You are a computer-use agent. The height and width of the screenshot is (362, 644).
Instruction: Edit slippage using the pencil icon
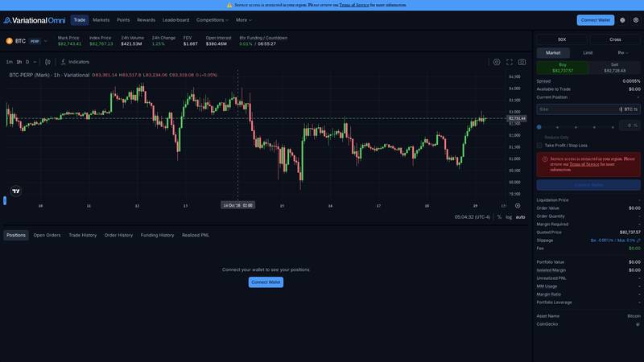[x=638, y=241]
